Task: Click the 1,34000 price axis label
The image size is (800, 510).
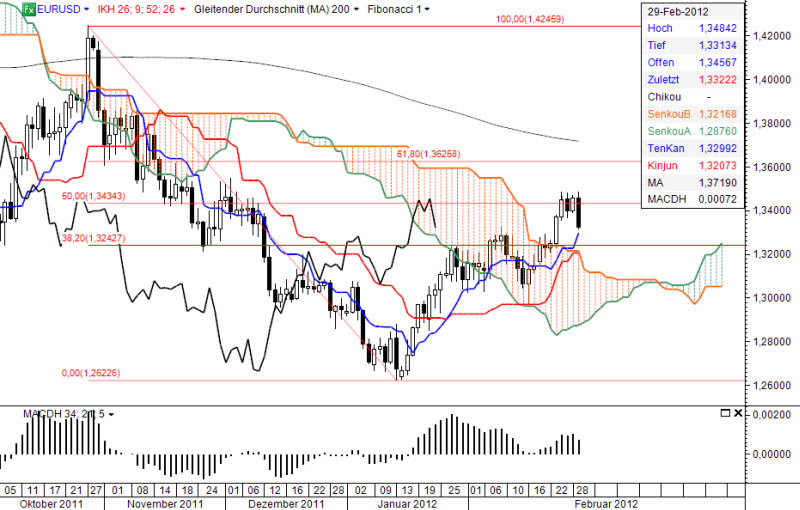Action: [772, 210]
